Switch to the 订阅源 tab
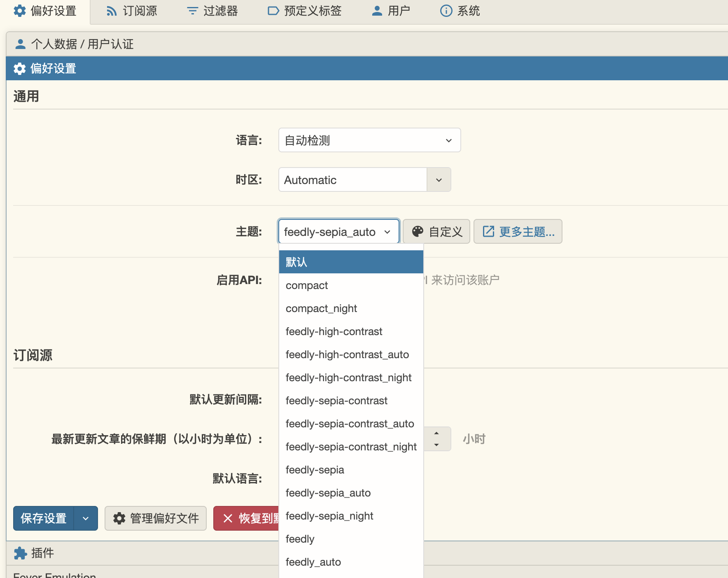 pyautogui.click(x=131, y=11)
